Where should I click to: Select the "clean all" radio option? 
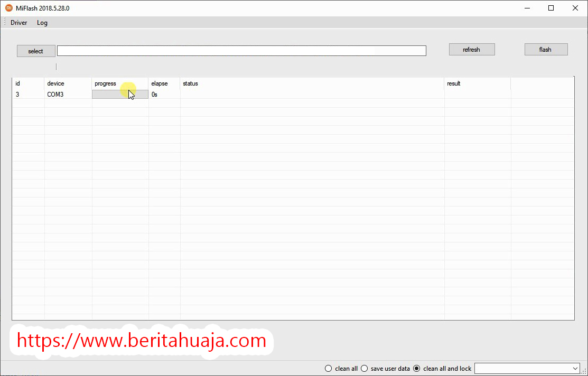pyautogui.click(x=329, y=369)
